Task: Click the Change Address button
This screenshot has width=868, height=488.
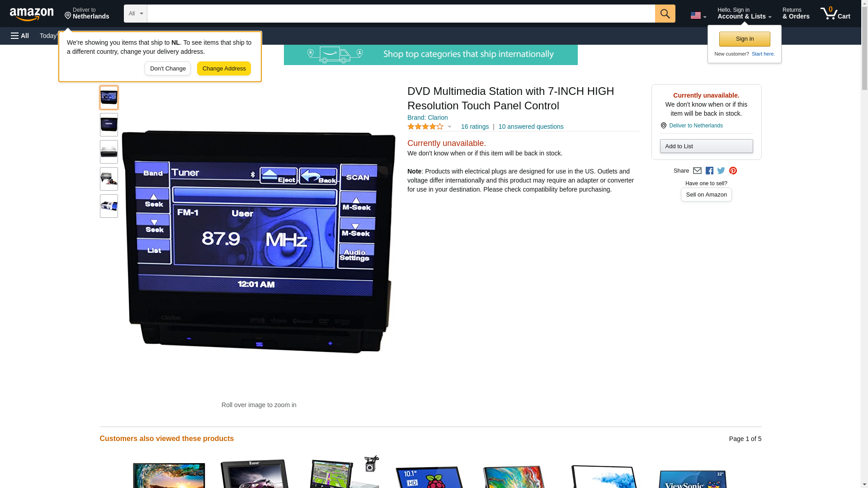Action: 224,69
